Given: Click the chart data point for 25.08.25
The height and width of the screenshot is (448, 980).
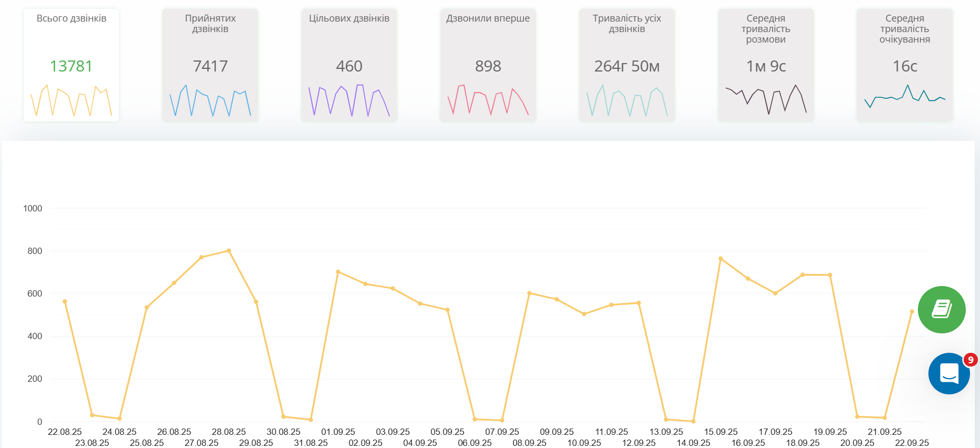Looking at the screenshot, I should point(147,308).
